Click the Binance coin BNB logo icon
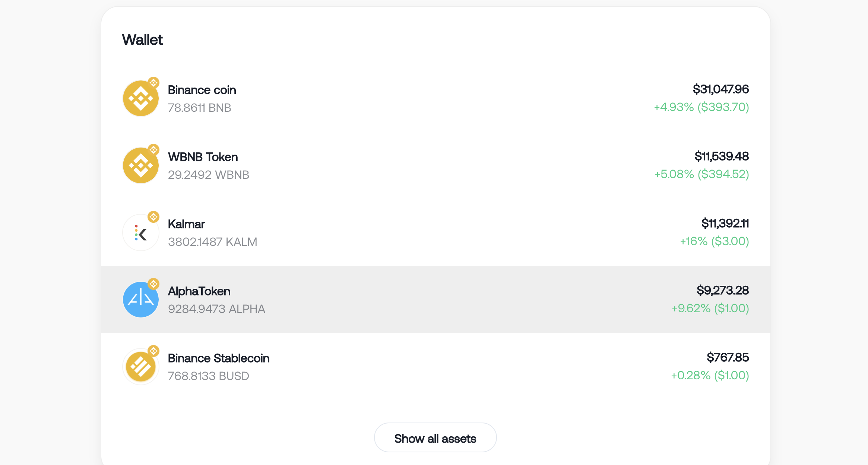868x465 pixels. tap(141, 98)
